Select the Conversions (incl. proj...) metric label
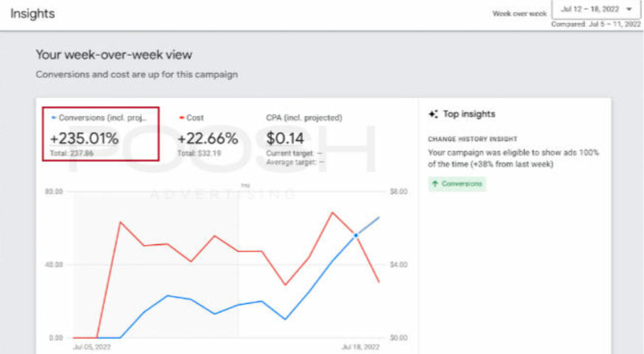This screenshot has height=354, width=644. 102,118
